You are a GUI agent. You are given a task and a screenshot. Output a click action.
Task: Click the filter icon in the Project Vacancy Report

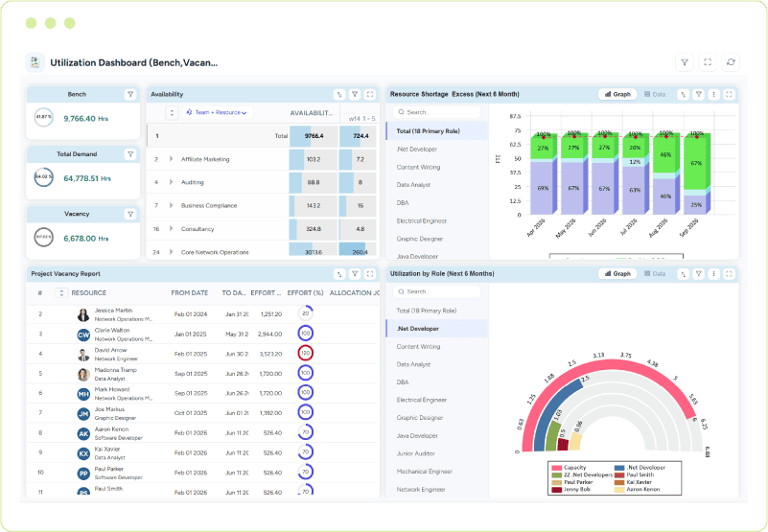coord(355,274)
